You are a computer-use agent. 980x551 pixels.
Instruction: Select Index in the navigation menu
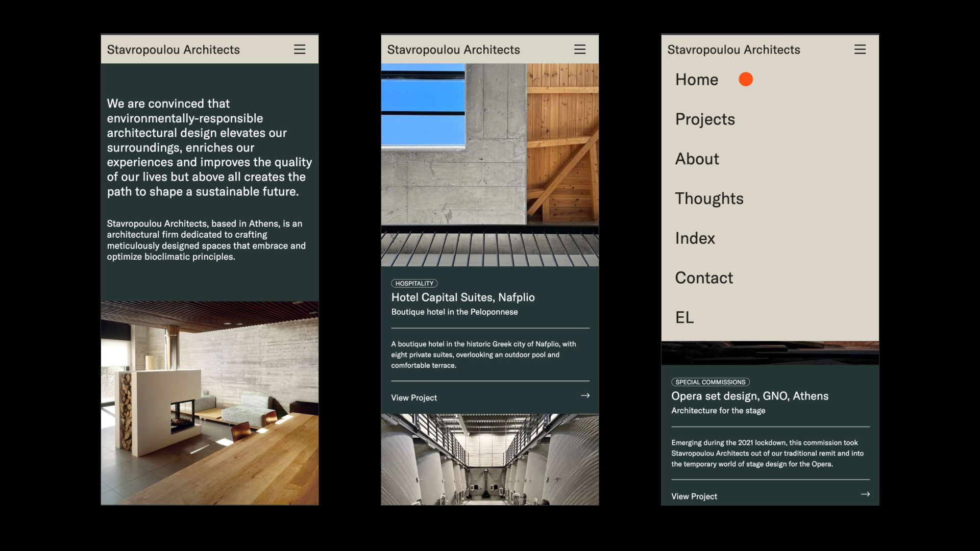[x=695, y=238]
